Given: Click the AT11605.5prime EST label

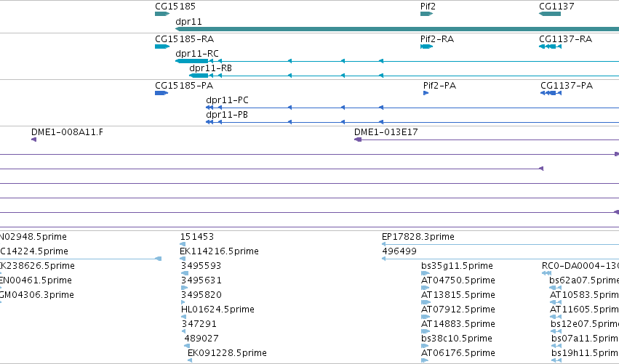Looking at the screenshot, I should coord(584,310).
